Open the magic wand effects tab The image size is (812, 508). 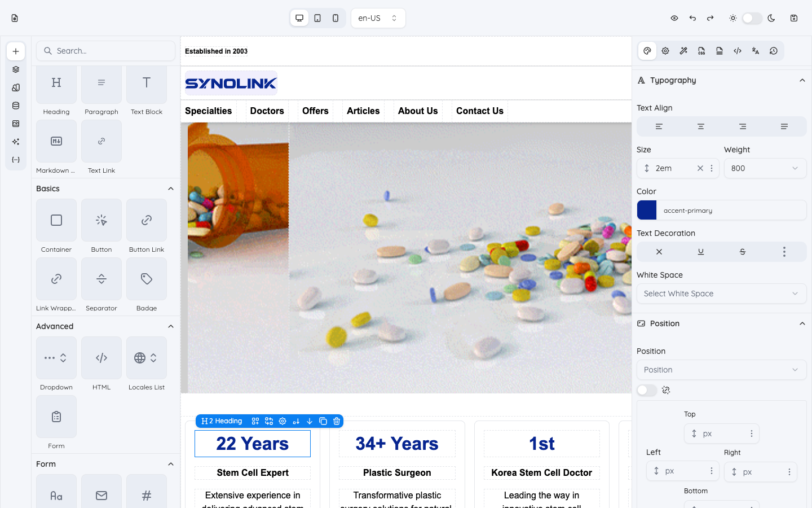tap(683, 51)
